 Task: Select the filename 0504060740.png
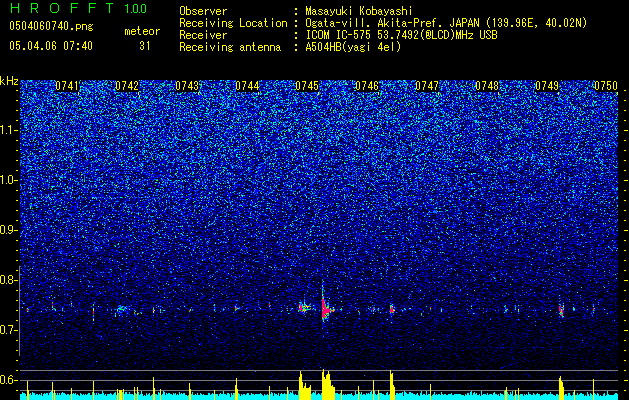point(51,27)
